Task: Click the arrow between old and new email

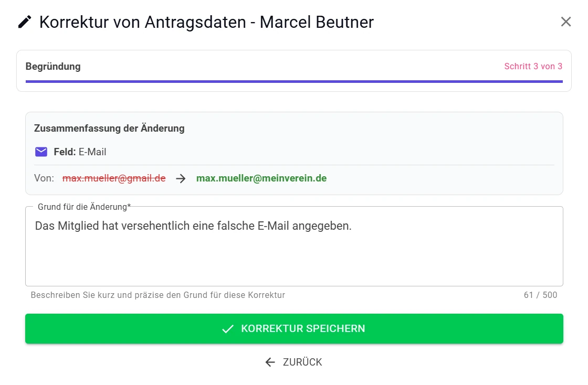Action: coord(181,178)
